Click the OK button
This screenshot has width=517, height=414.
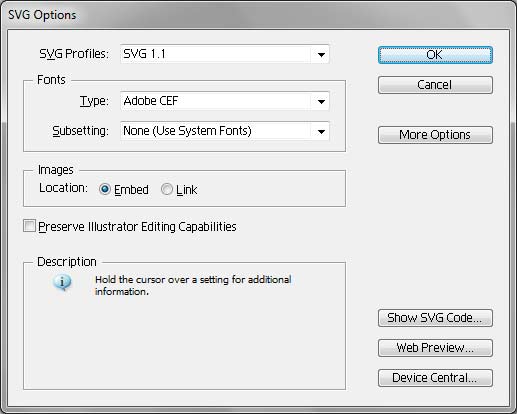(x=435, y=55)
